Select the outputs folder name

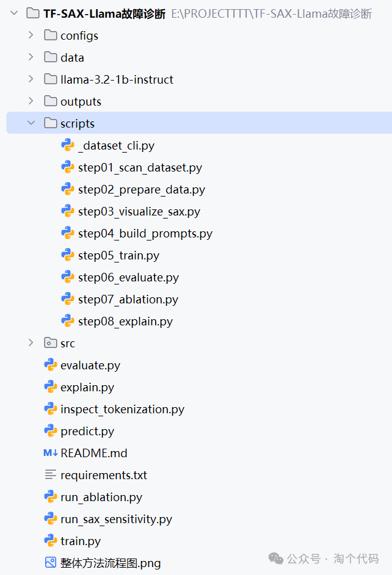click(81, 102)
